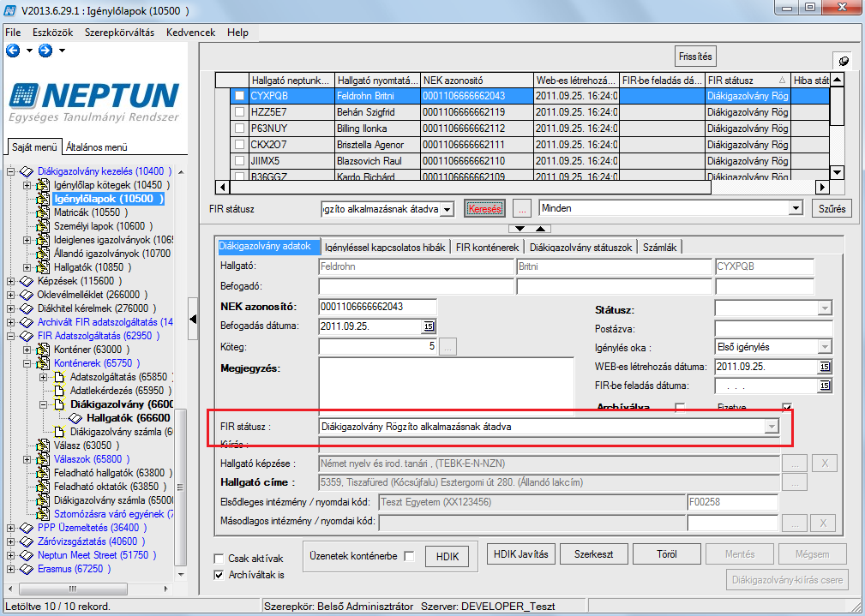
Task: Tick checkbox for row CYXPQB
Action: pyautogui.click(x=239, y=96)
